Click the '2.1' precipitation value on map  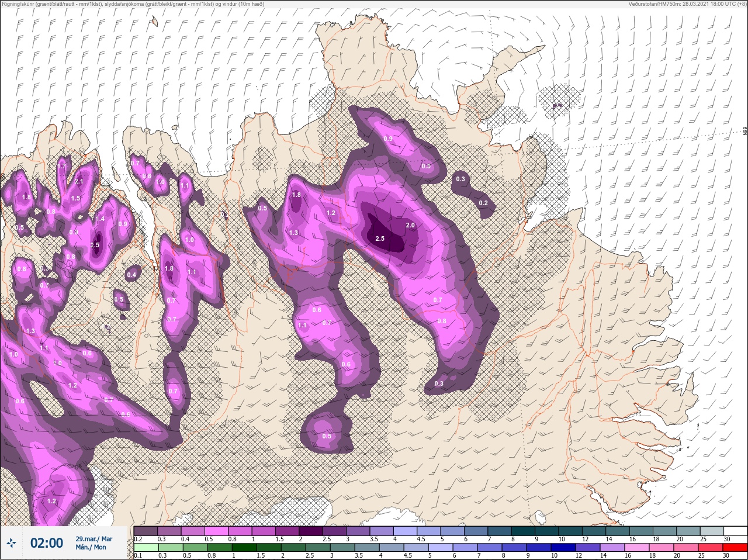(x=79, y=181)
